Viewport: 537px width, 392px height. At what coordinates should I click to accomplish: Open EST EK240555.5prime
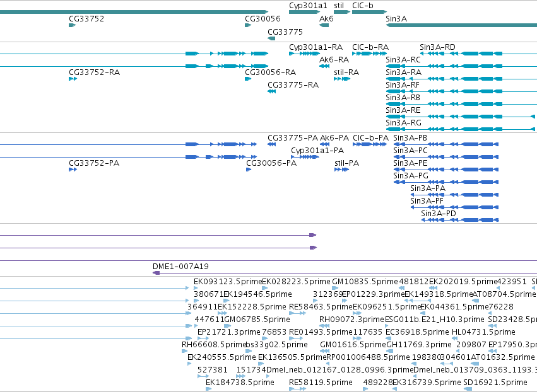(221, 357)
